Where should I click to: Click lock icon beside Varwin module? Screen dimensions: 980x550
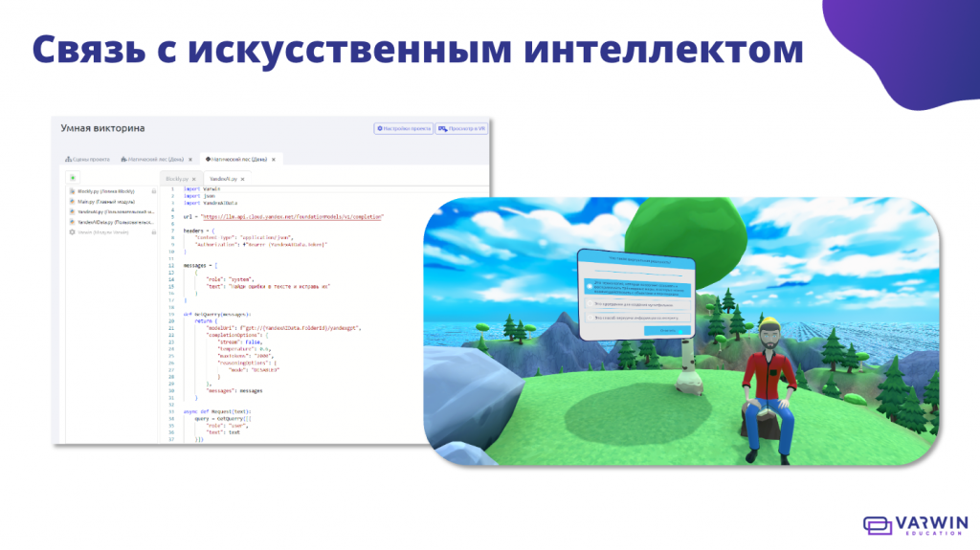[x=154, y=231]
